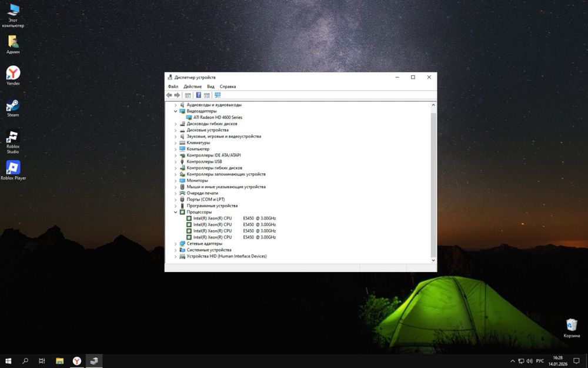The width and height of the screenshot is (588, 368).
Task: Click the Forward arrow in Device Manager toolbar
Action: [177, 95]
